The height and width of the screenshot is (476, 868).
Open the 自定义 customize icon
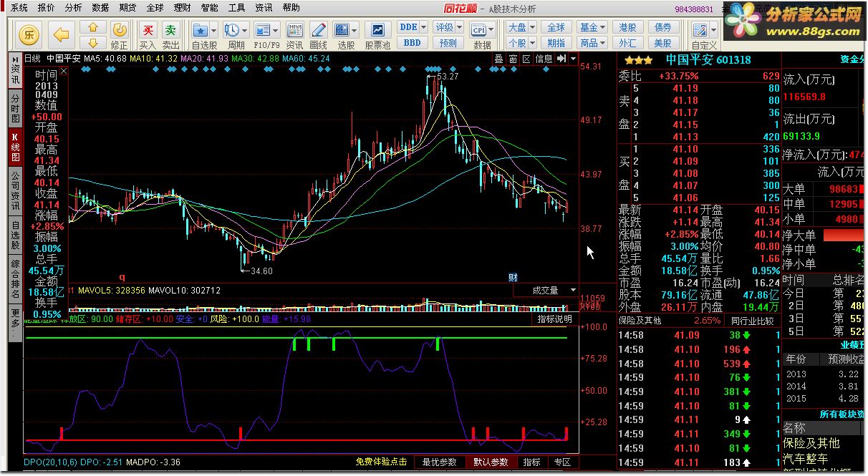click(699, 30)
